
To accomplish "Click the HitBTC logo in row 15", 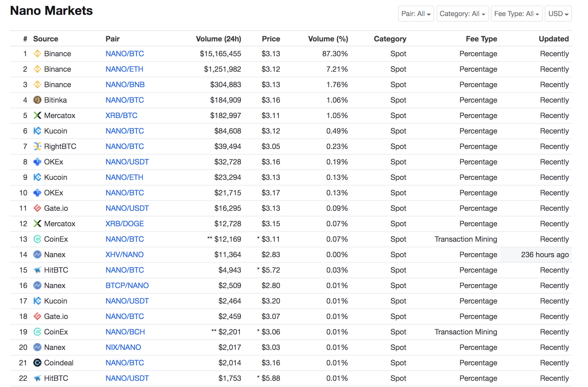I will click(37, 270).
